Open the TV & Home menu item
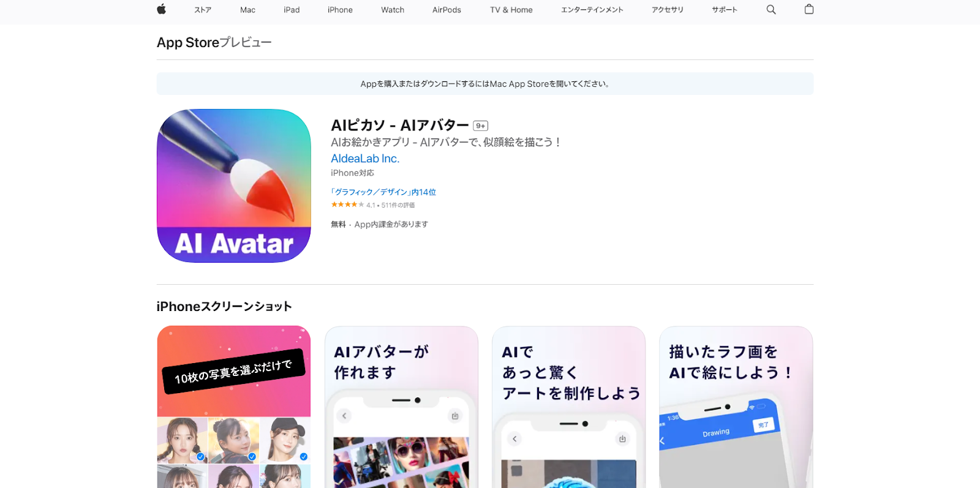The height and width of the screenshot is (488, 980). tap(511, 10)
